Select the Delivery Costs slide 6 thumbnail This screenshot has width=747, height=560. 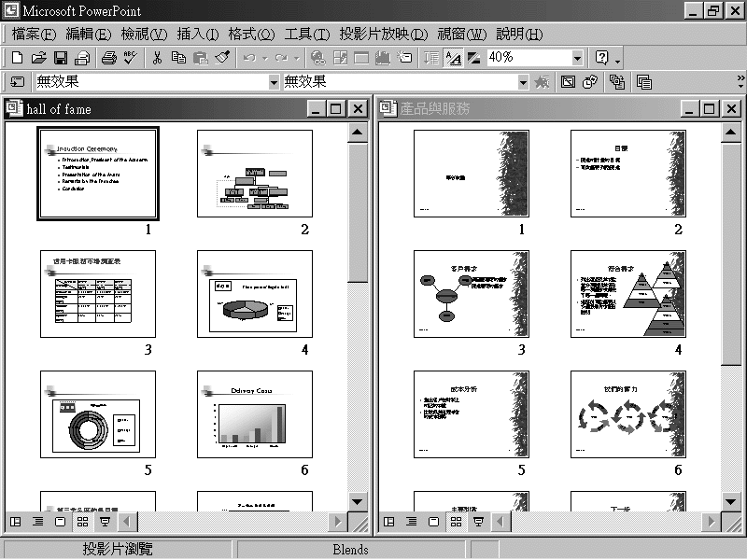[x=255, y=414]
